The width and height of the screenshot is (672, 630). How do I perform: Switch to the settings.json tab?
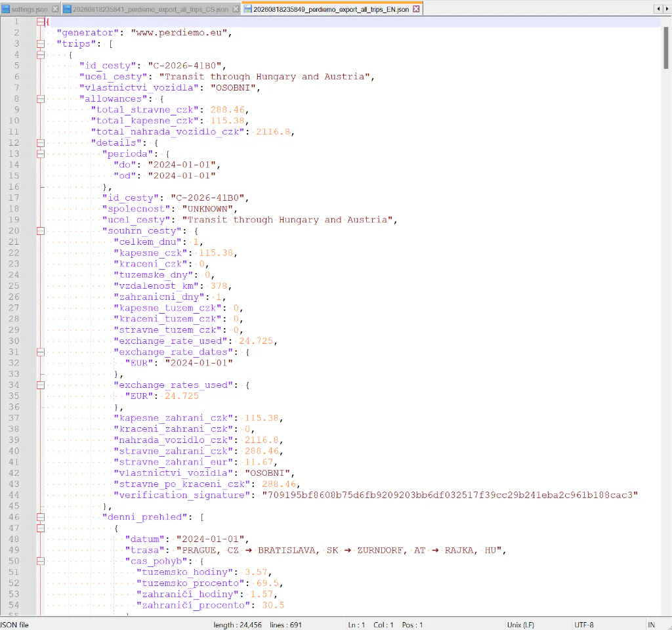30,9
